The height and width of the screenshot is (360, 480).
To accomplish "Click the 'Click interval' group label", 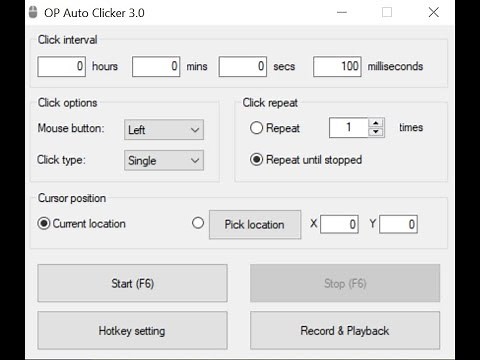I will [x=67, y=40].
